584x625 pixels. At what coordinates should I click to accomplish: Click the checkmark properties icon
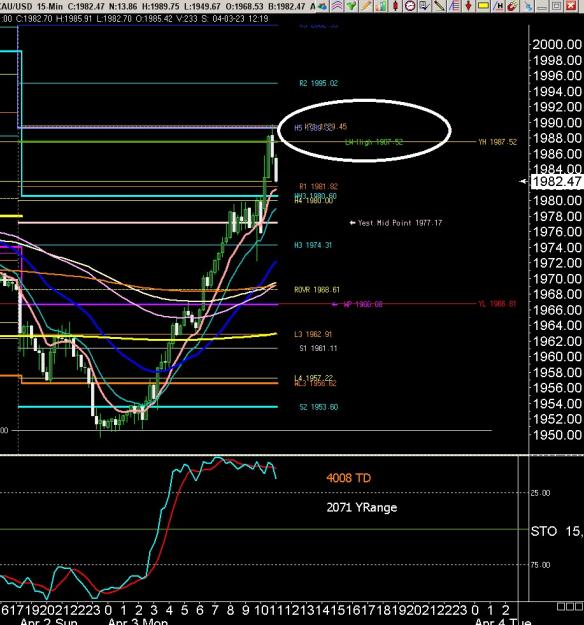424,6
